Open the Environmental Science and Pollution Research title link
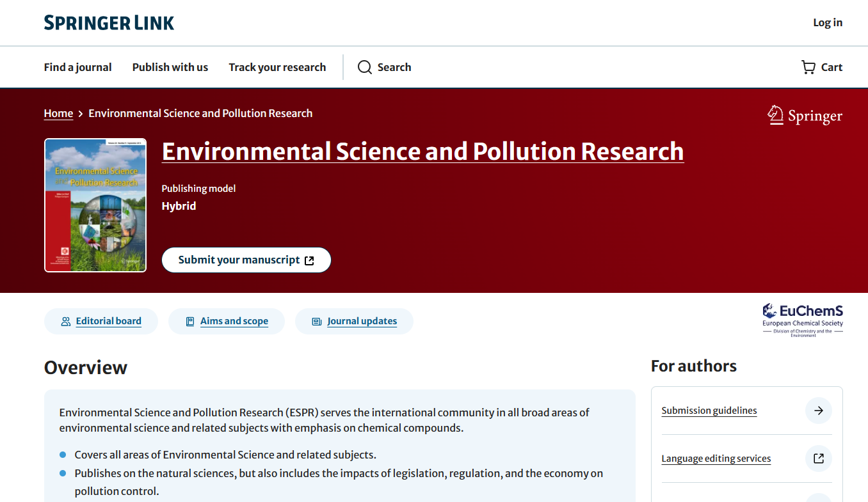The width and height of the screenshot is (868, 502). (x=423, y=152)
